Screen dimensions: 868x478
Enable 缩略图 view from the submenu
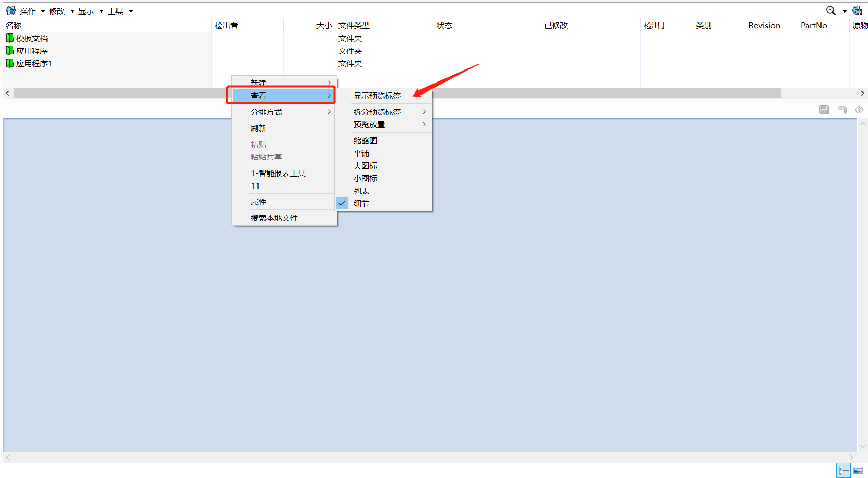[365, 140]
